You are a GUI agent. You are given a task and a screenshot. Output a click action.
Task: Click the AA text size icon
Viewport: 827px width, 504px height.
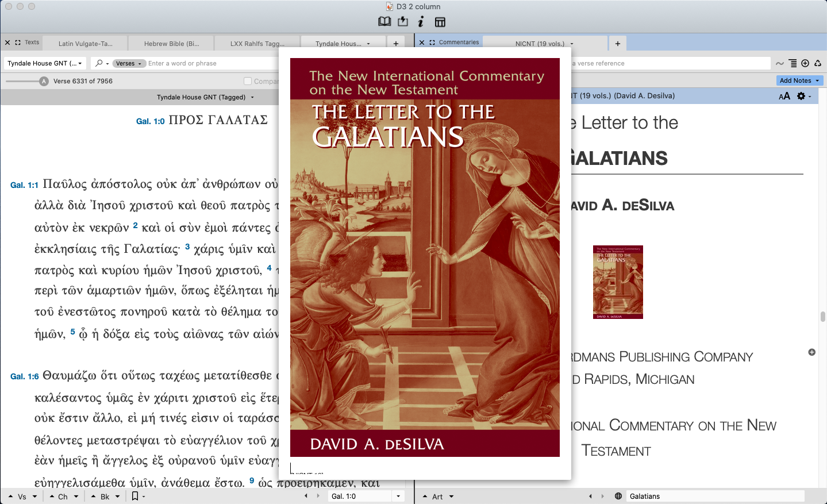(784, 97)
